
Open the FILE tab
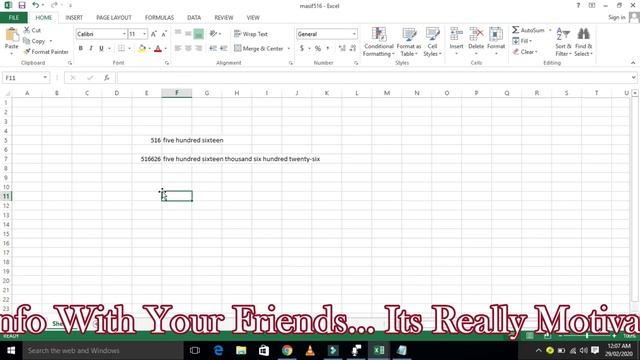(13, 18)
